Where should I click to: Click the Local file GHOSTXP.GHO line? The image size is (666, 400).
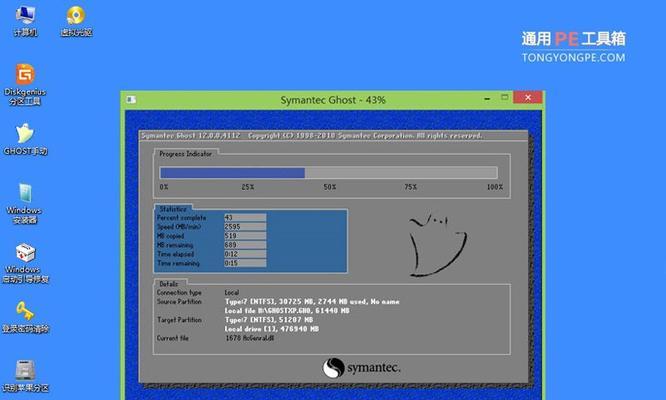tap(287, 311)
